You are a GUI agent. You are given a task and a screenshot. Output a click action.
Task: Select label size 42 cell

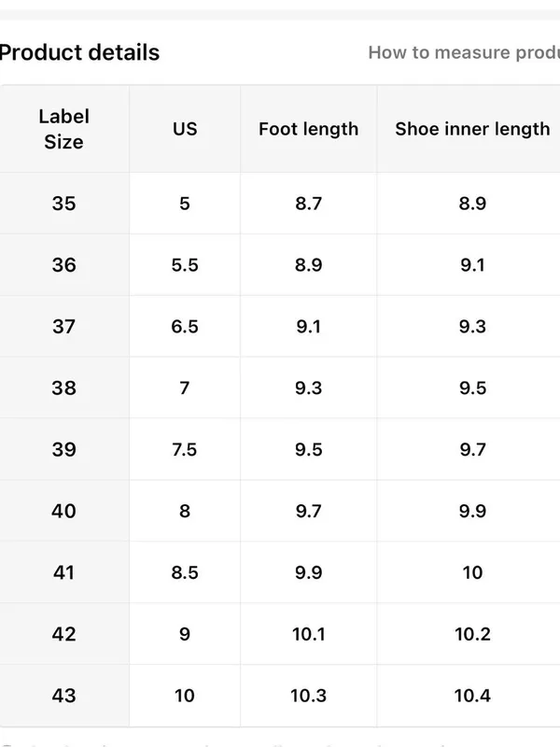tap(63, 634)
